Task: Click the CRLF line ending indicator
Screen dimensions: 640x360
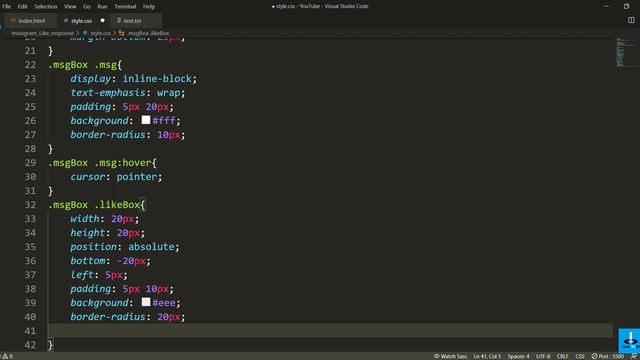Action: pos(562,356)
